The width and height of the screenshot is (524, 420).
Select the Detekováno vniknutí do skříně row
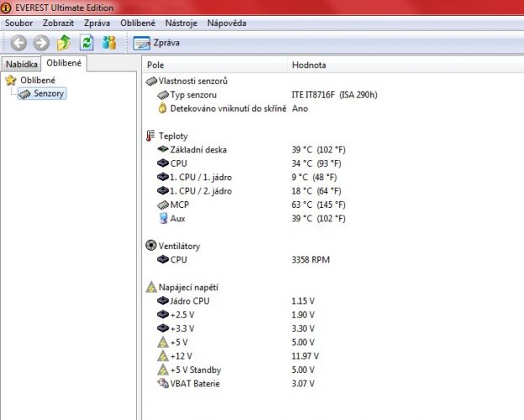pos(228,109)
